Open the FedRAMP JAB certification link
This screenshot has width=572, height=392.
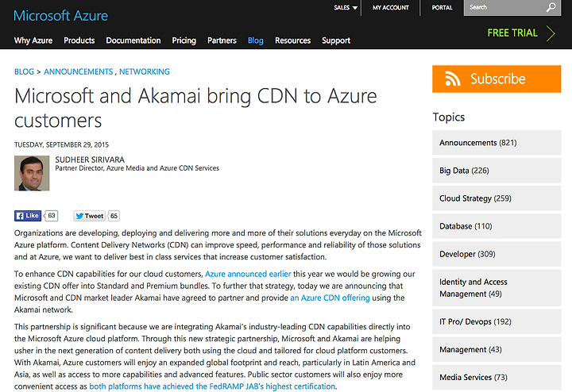[212, 386]
